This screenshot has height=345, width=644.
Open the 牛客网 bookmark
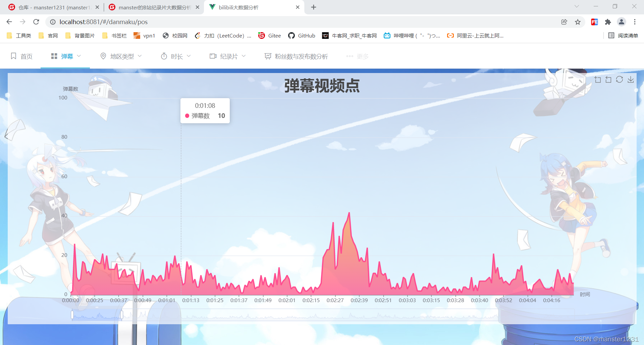[350, 36]
